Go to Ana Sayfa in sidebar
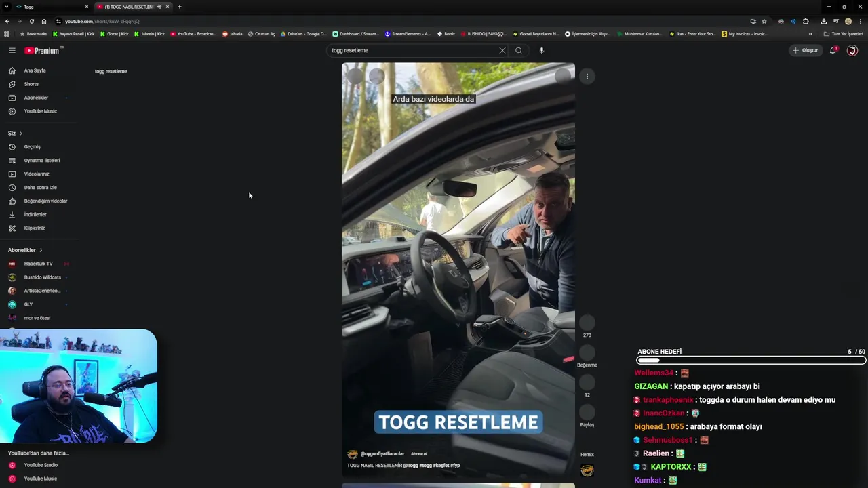 [35, 70]
